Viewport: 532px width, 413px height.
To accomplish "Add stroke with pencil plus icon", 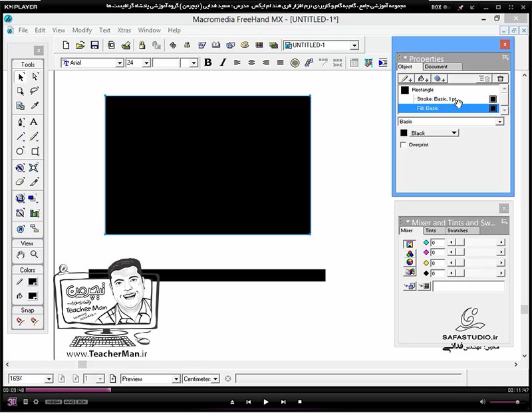I will [406, 78].
